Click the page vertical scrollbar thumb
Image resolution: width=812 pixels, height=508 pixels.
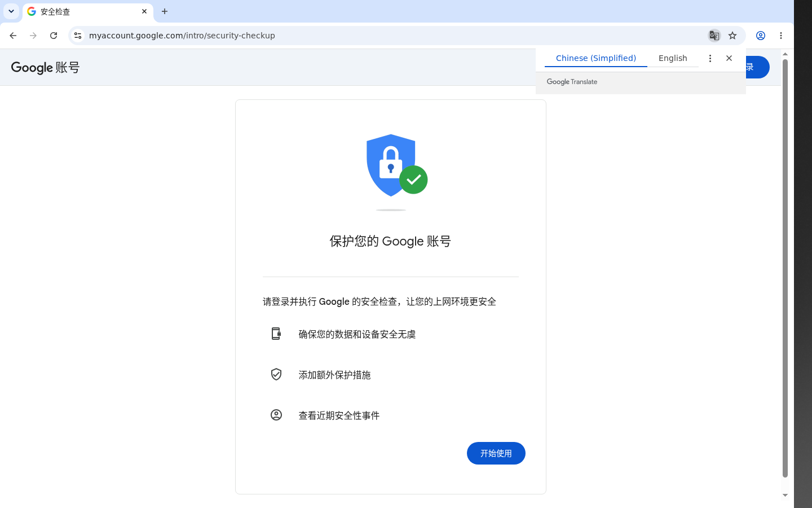(785, 268)
